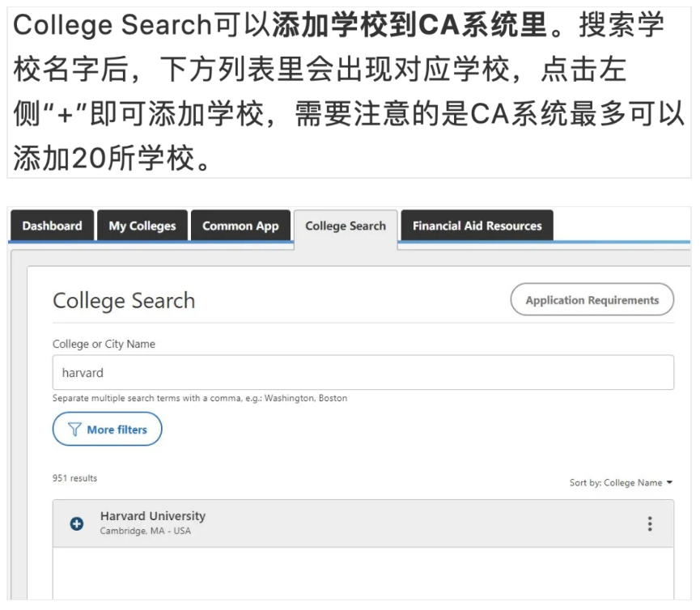Expand the Sort by College Name dropdown
This screenshot has height=610, width=700.
pos(621,482)
